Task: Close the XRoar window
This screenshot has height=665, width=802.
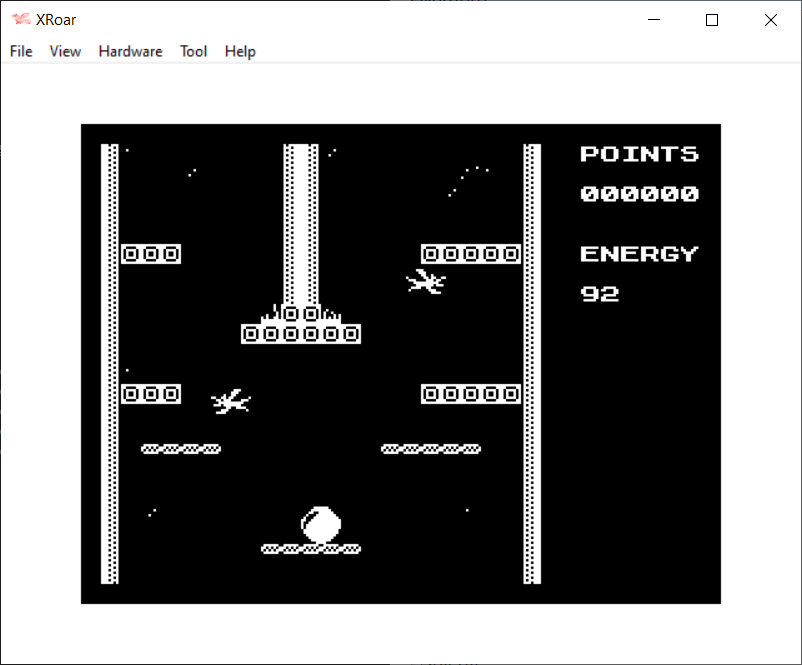Action: 770,20
